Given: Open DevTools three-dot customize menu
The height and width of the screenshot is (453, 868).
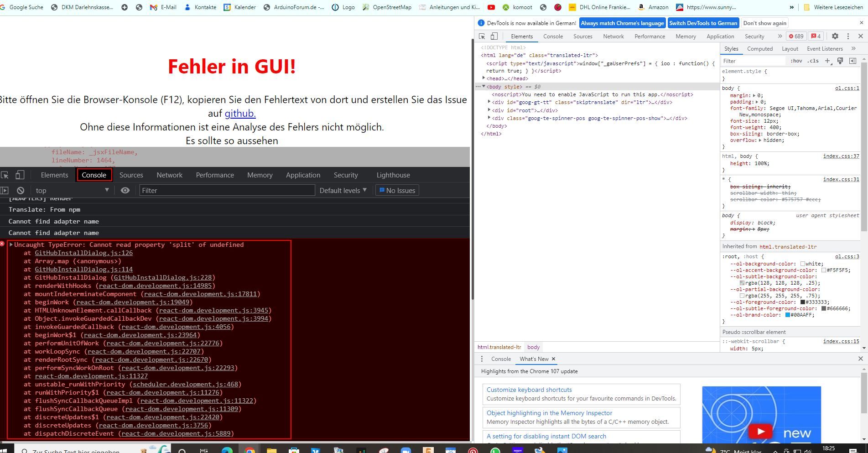Looking at the screenshot, I should tap(848, 36).
